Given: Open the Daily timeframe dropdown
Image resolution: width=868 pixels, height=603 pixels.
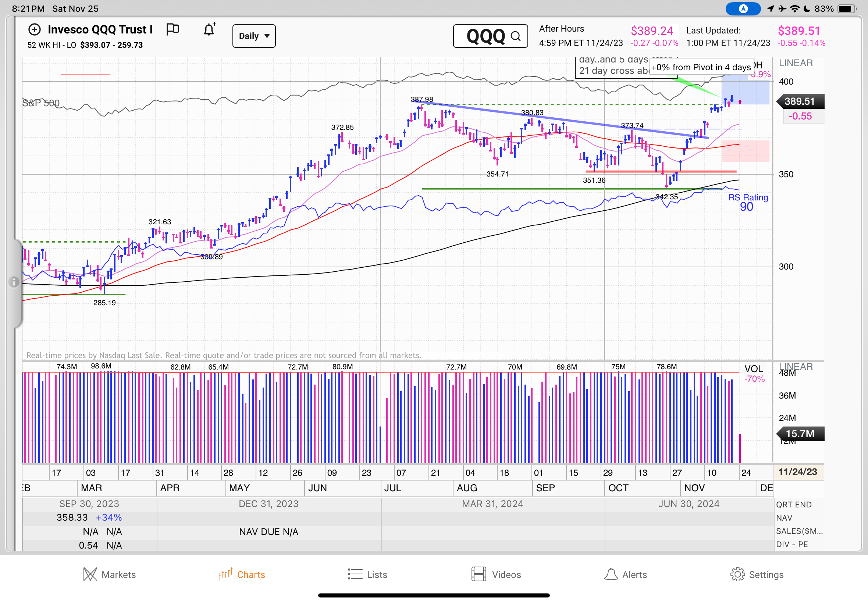Looking at the screenshot, I should coord(254,36).
